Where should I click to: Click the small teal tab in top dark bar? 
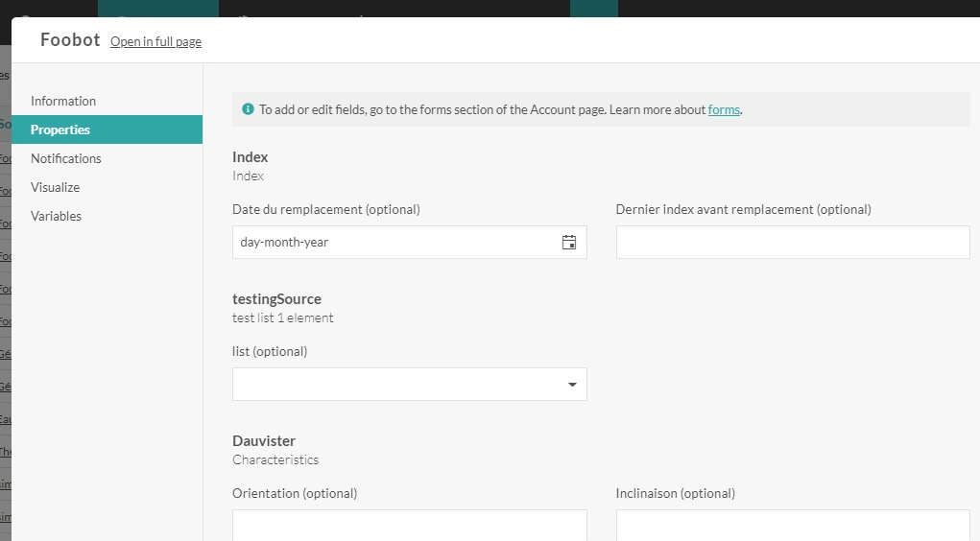[594, 8]
